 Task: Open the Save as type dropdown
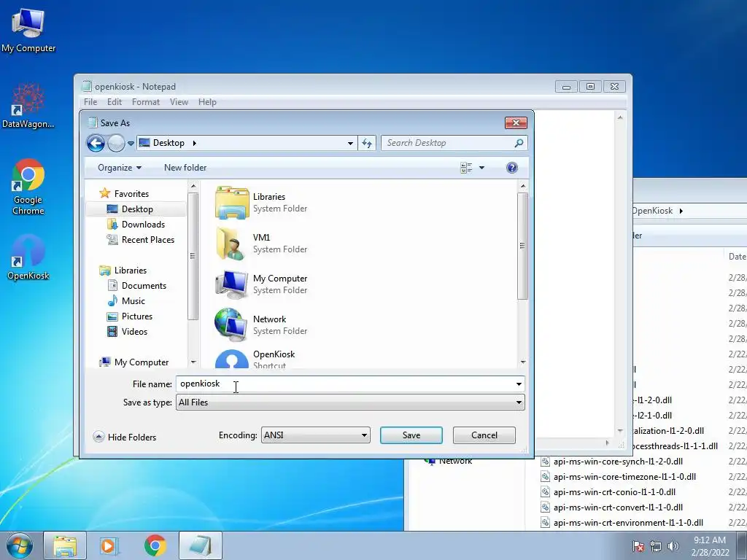click(350, 402)
